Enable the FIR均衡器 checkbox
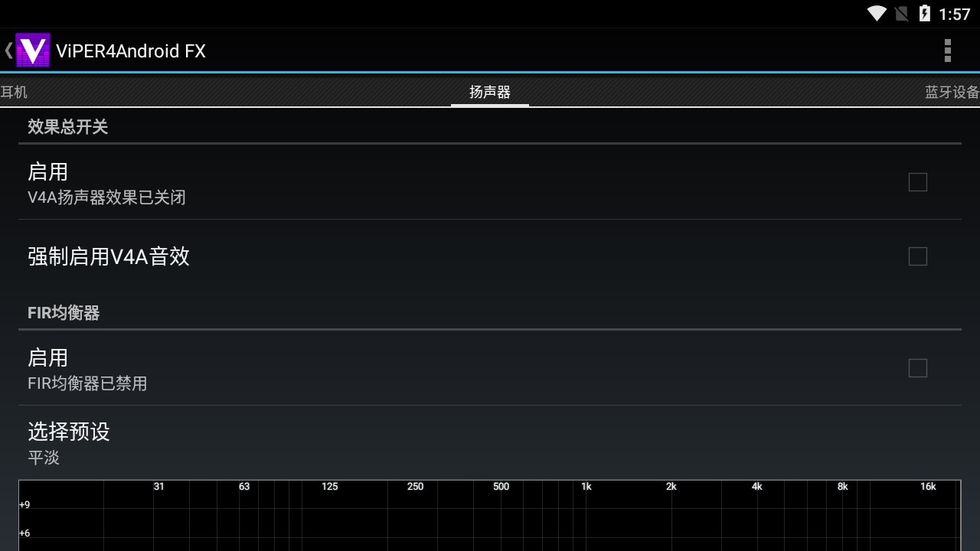The width and height of the screenshot is (980, 551). 917,368
